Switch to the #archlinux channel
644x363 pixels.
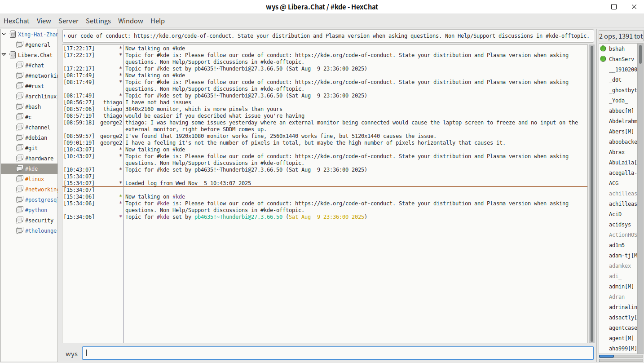point(40,96)
